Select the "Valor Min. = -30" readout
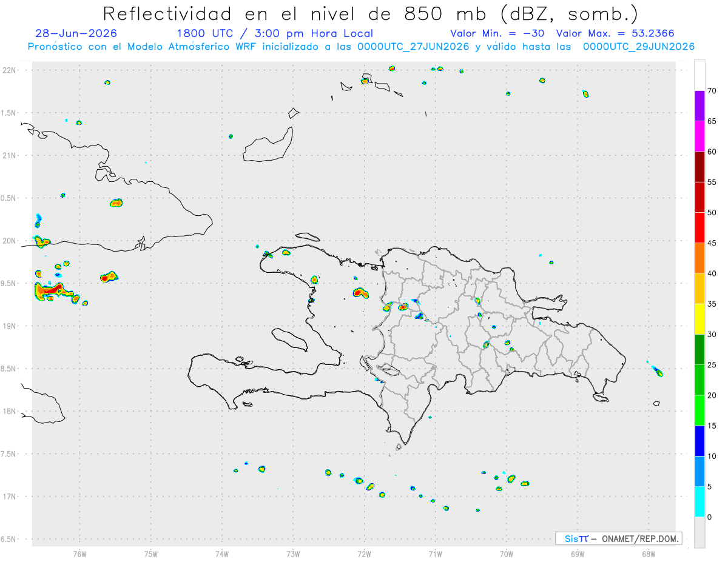Screen dimensions: 728x562 pyautogui.click(x=497, y=33)
